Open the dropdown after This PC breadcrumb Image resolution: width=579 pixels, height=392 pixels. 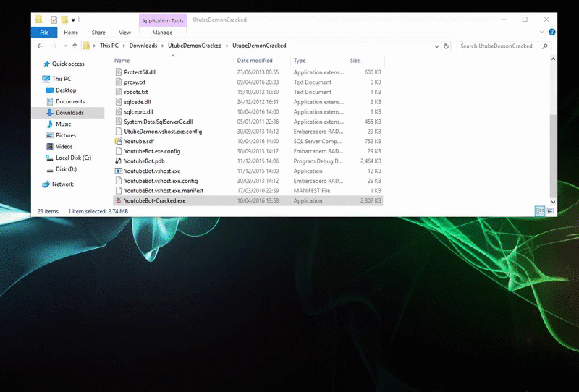click(124, 46)
